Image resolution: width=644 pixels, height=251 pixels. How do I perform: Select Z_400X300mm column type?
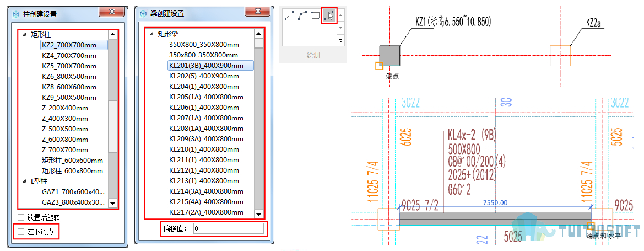(65, 119)
